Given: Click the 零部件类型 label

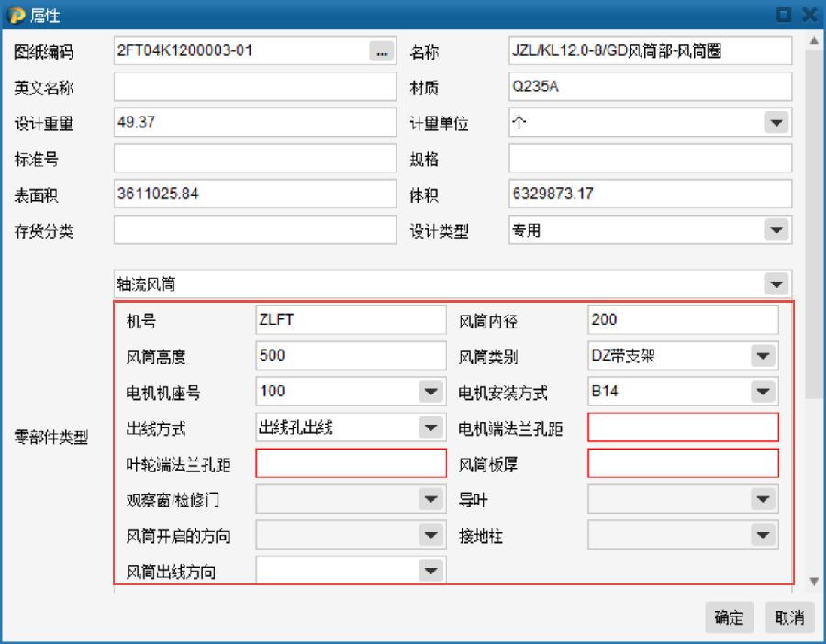Looking at the screenshot, I should pos(51,437).
